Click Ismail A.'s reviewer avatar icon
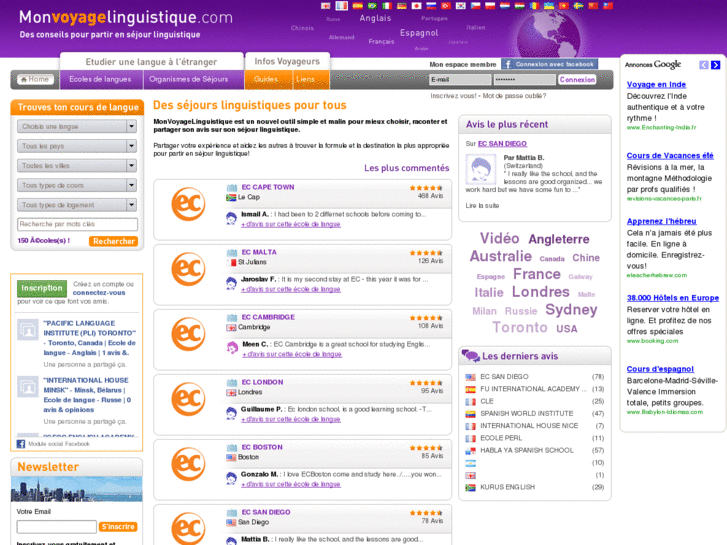This screenshot has height=545, width=727. click(231, 218)
